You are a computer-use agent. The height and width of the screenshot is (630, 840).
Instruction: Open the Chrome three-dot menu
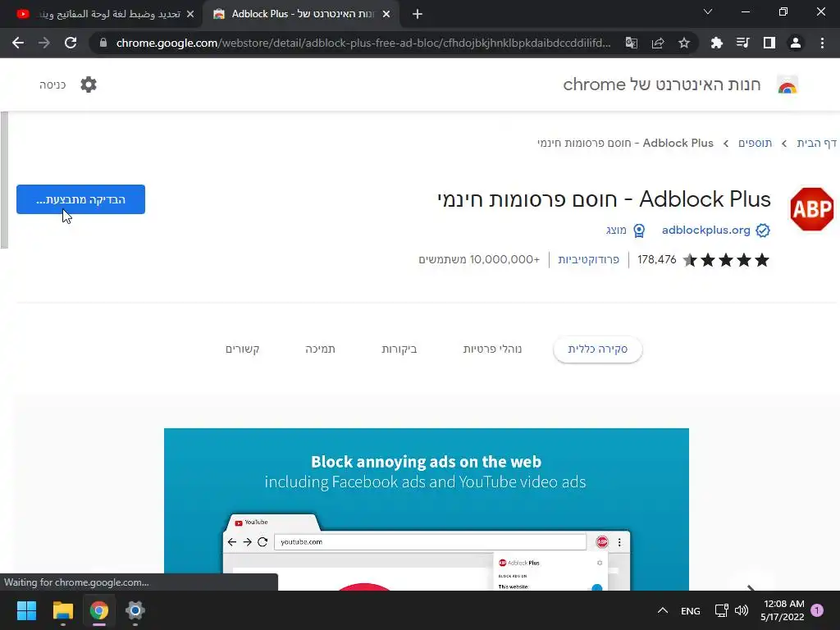coord(822,43)
